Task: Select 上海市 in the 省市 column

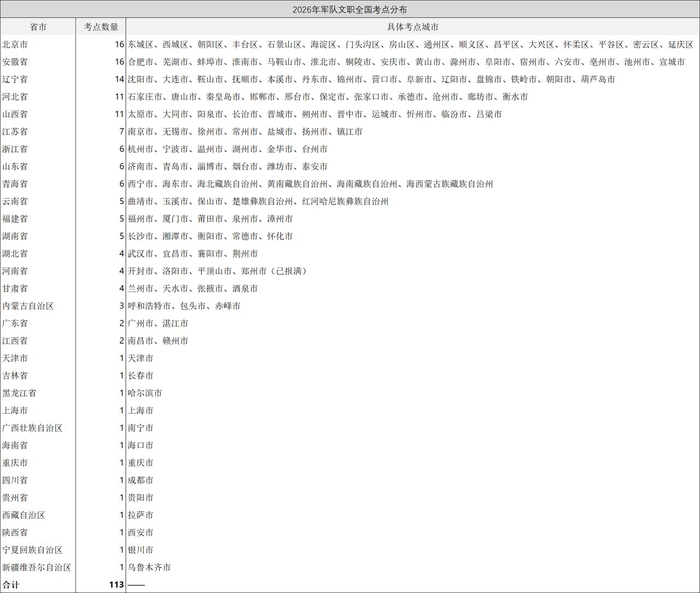Action: [15, 410]
